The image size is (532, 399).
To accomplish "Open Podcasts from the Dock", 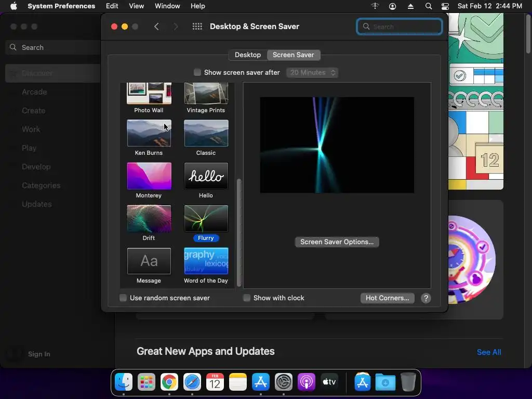I will pyautogui.click(x=307, y=382).
